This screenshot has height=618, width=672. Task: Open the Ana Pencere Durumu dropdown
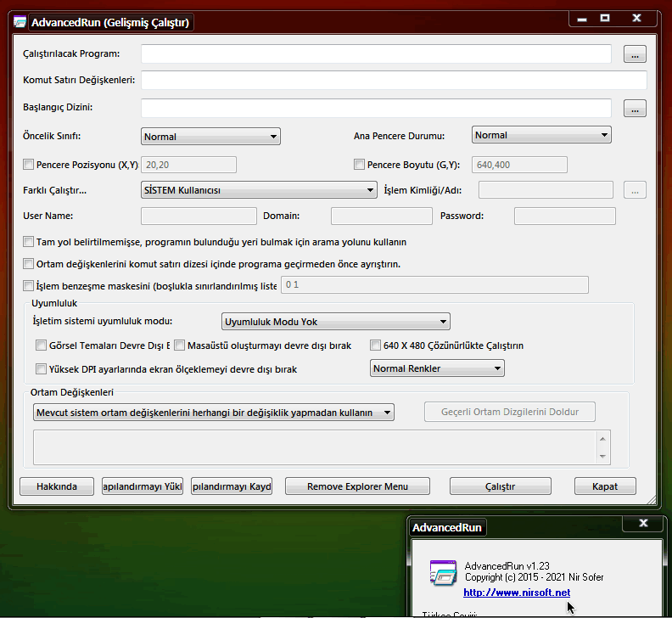pos(541,135)
